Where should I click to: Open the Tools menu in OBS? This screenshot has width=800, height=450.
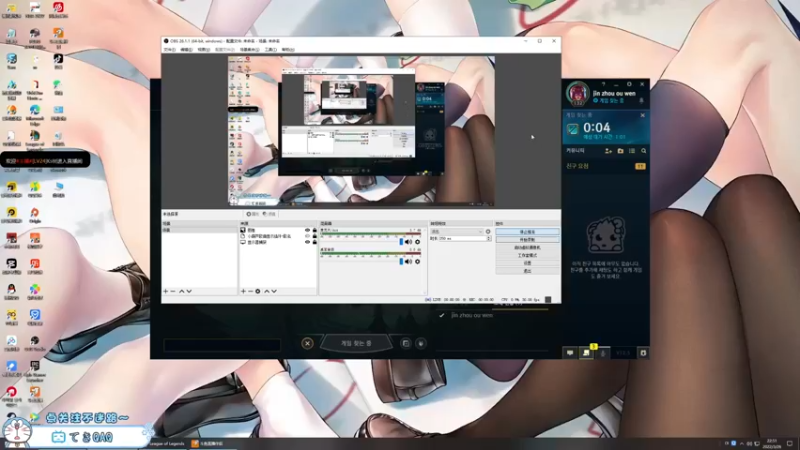point(270,49)
